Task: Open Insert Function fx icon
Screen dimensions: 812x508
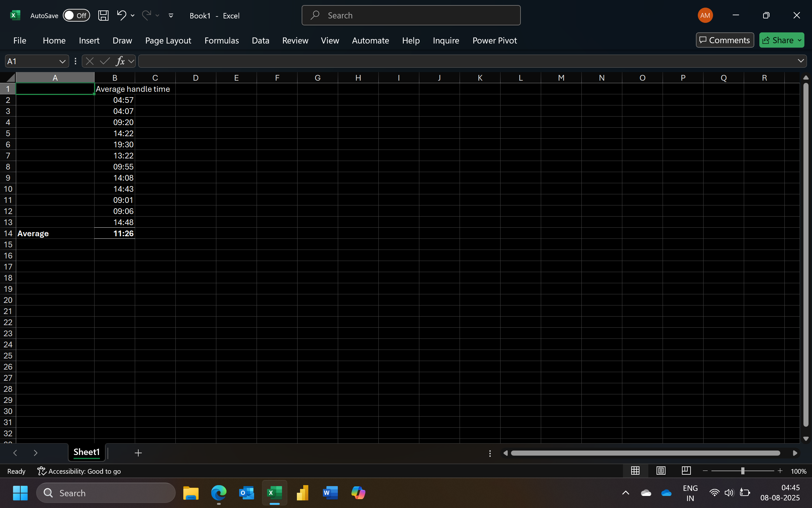Action: (120, 61)
